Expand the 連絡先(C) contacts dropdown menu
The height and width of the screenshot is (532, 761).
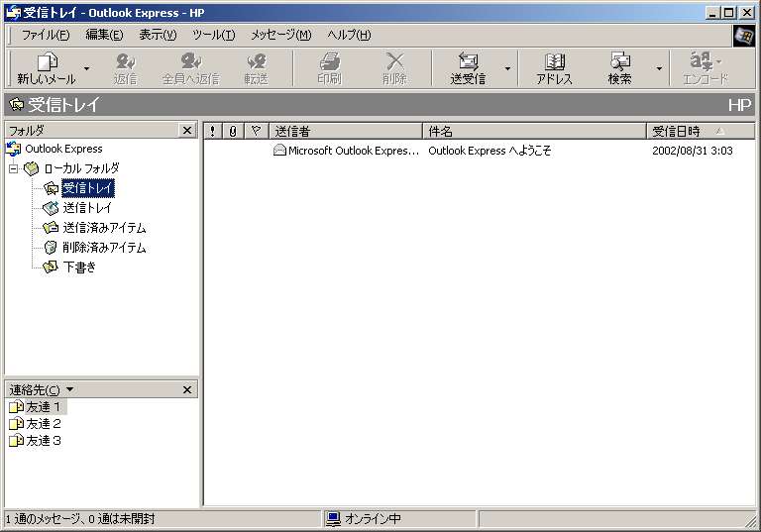69,390
